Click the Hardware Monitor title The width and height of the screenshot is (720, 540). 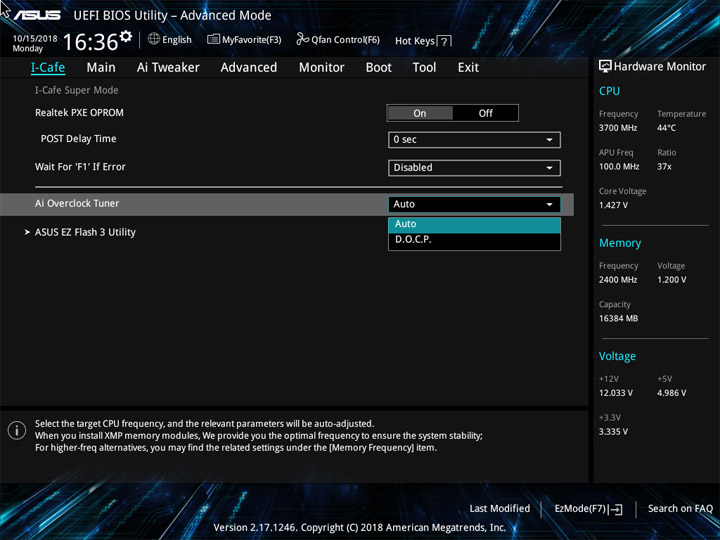click(x=660, y=67)
